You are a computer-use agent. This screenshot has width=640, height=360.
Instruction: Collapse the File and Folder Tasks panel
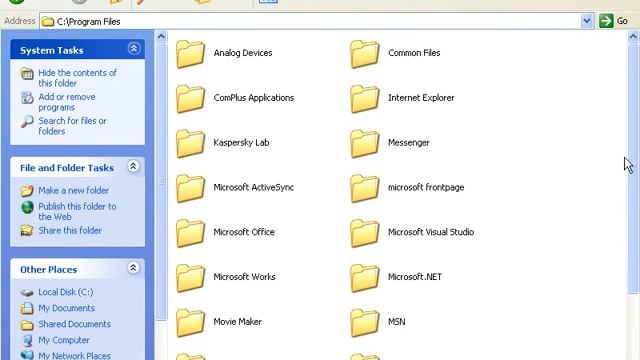pyautogui.click(x=133, y=167)
